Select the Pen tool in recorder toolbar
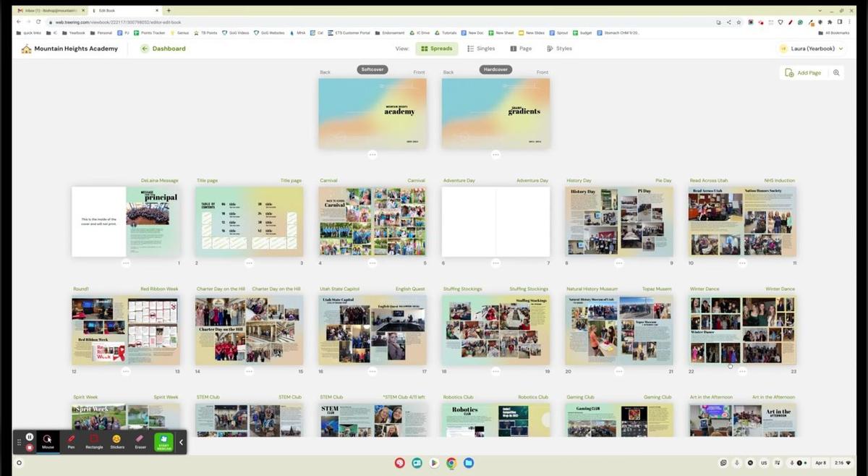This screenshot has width=868, height=476. (71, 441)
